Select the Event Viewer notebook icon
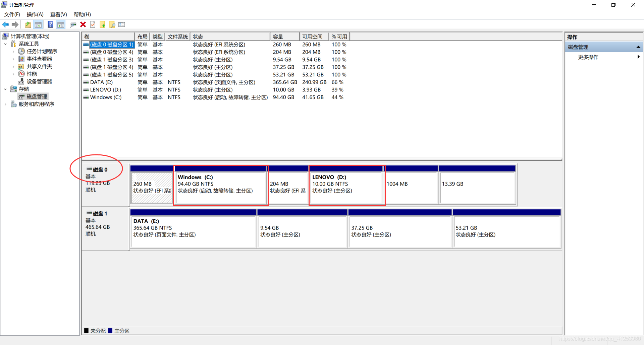Image resolution: width=644 pixels, height=345 pixels. [21, 59]
